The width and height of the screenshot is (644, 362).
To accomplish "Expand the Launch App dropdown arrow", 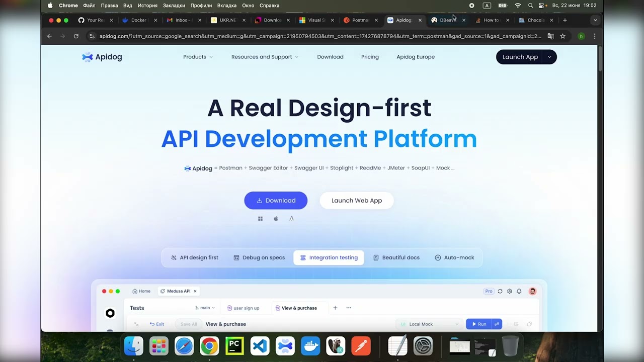I will pyautogui.click(x=549, y=57).
